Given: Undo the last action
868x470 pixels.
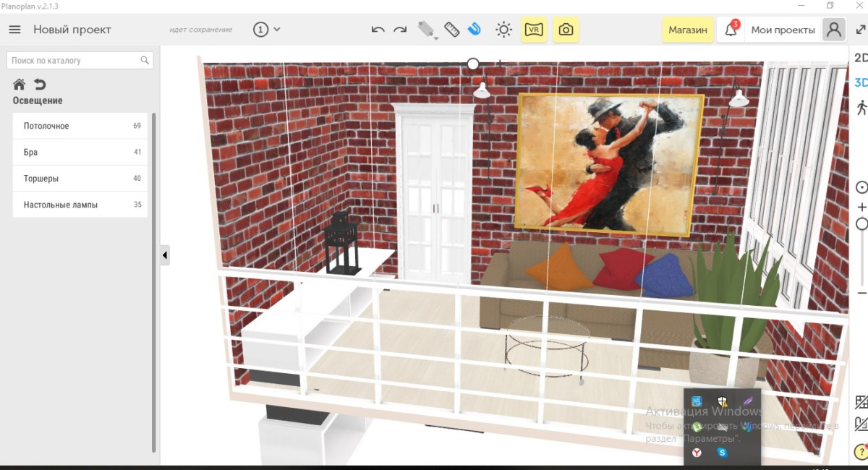Looking at the screenshot, I should click(x=378, y=30).
